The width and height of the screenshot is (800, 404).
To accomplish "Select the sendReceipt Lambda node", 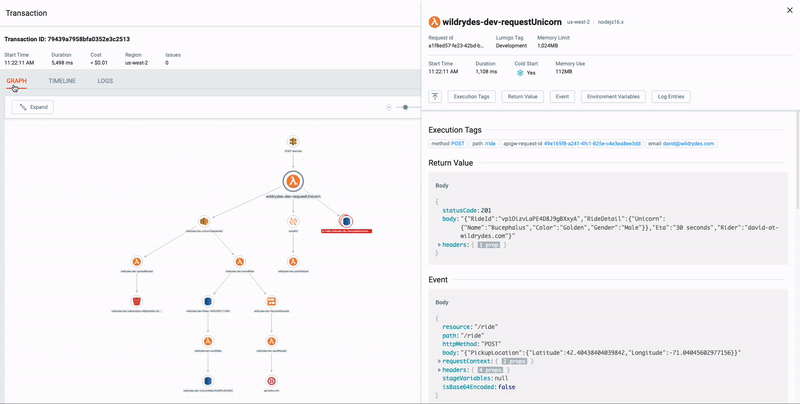I will point(271,341).
